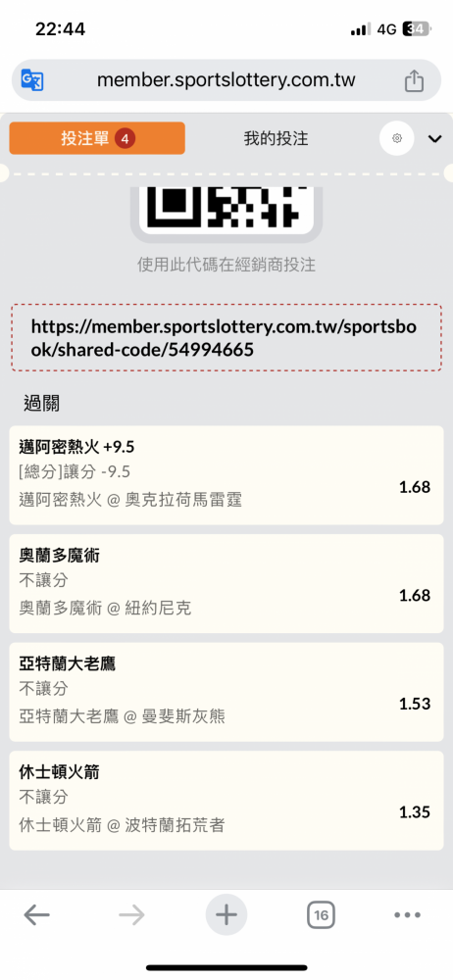
Task: Open the tab switcher showing 16
Action: click(321, 915)
